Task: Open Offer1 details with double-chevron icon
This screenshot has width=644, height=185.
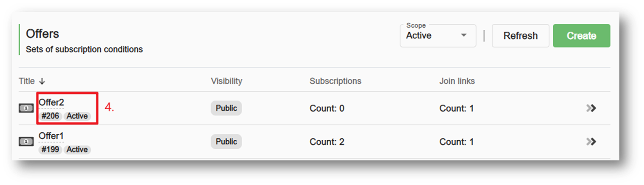Action: point(591,141)
